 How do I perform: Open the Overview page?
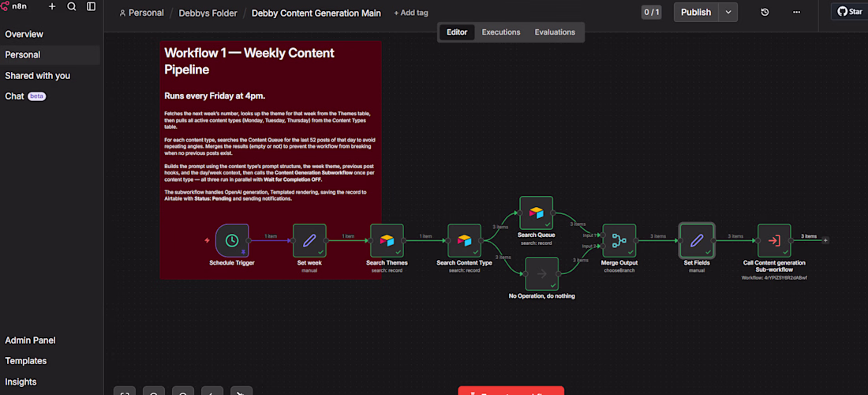24,34
